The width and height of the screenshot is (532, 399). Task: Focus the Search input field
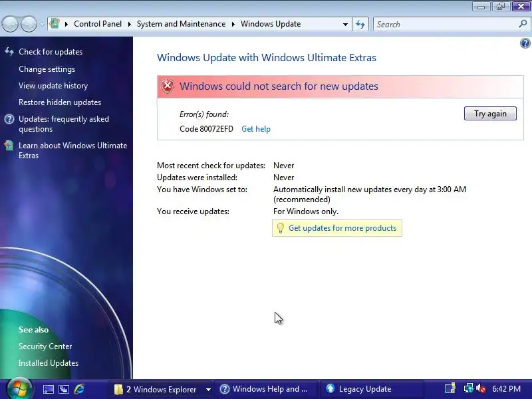(x=446, y=25)
